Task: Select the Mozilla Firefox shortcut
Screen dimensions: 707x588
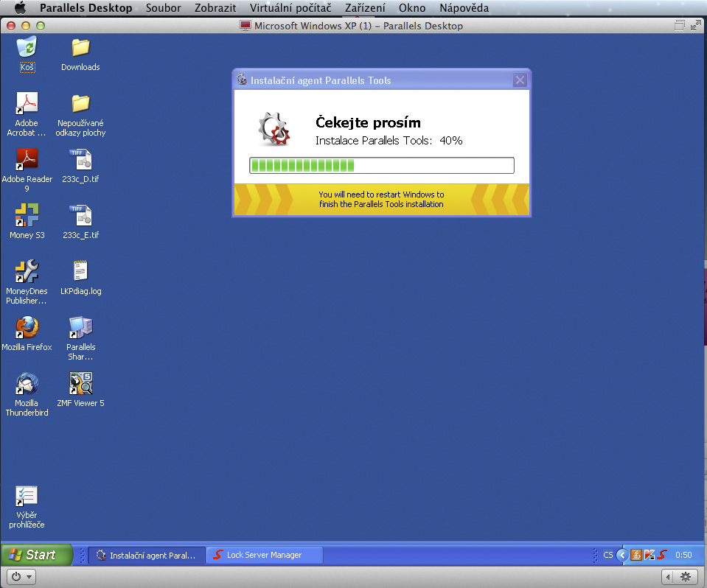Action: (27, 327)
